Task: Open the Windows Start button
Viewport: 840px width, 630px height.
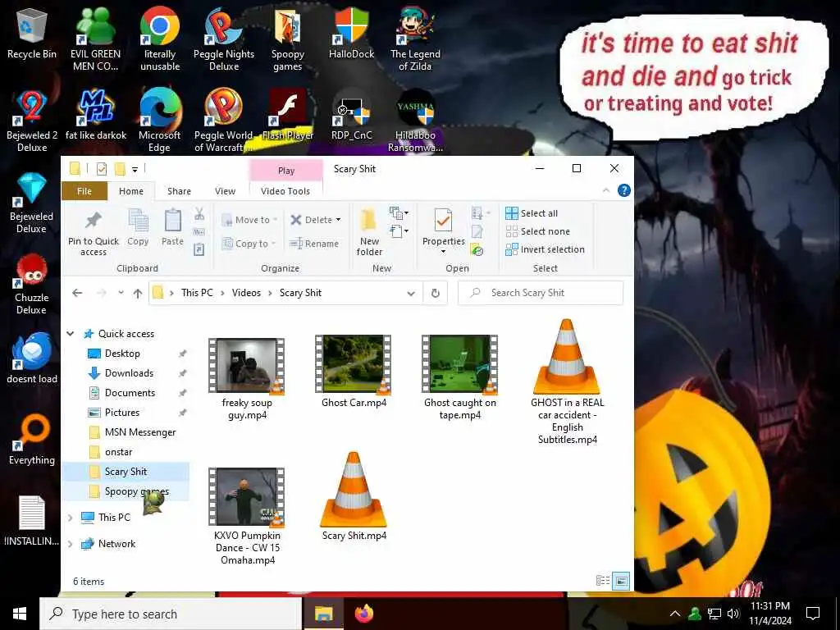Action: pyautogui.click(x=20, y=614)
